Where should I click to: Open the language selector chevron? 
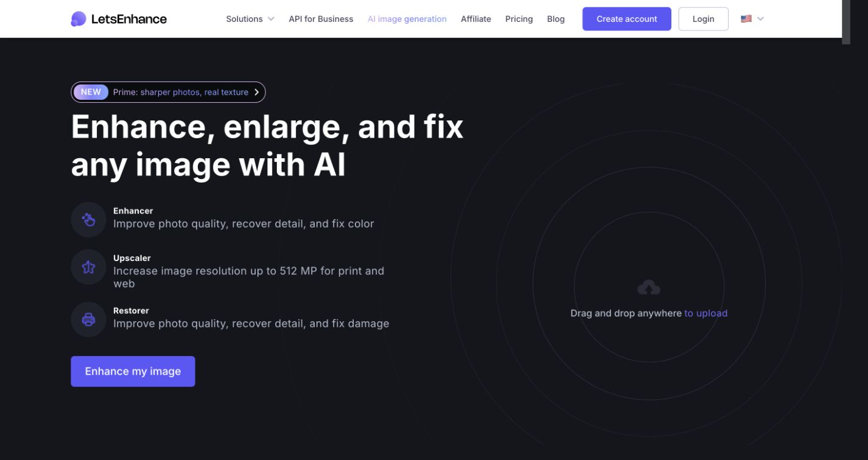pyautogui.click(x=760, y=19)
